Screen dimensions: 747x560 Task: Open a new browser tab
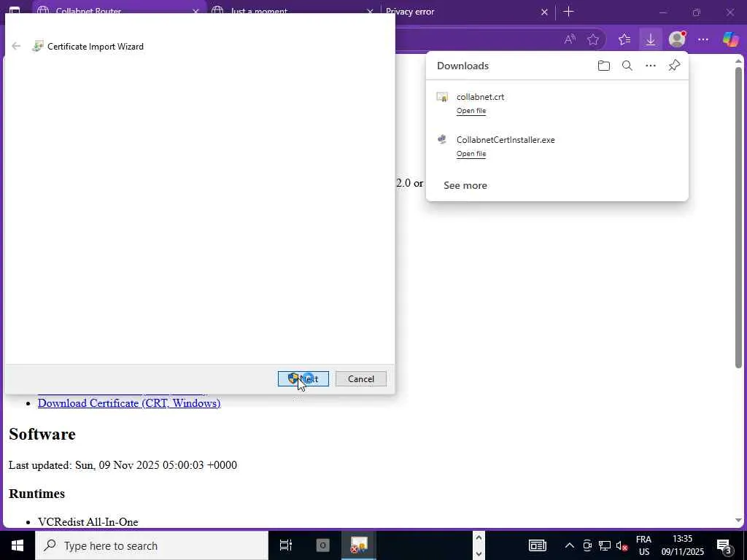click(x=568, y=12)
